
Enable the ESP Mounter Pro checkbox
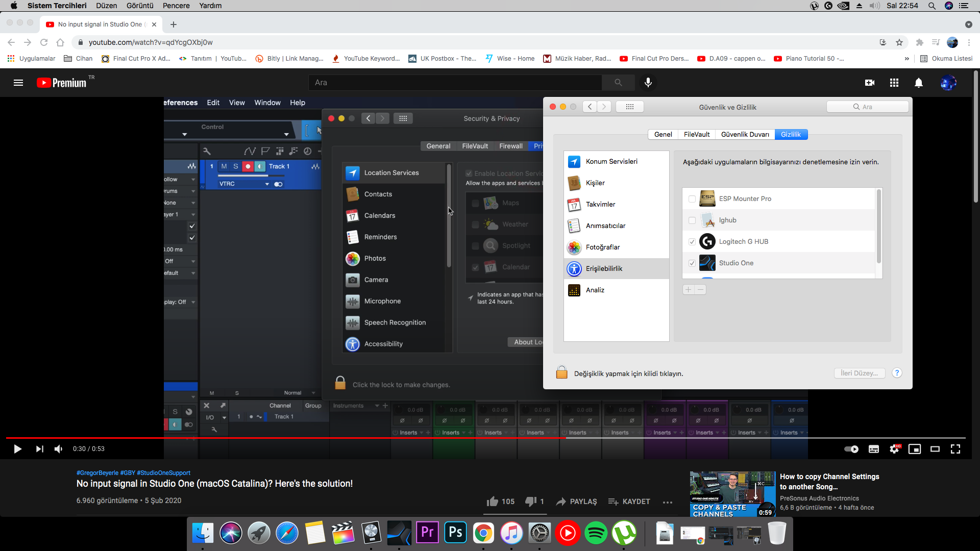pos(692,199)
